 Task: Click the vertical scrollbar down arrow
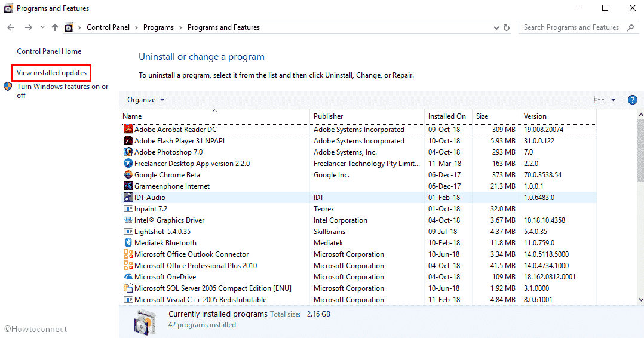point(640,300)
